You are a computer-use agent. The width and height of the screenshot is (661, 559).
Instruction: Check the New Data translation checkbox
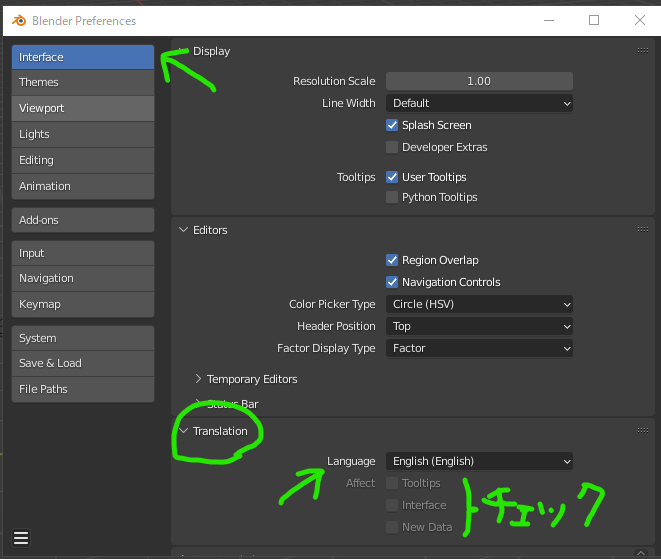coord(392,527)
